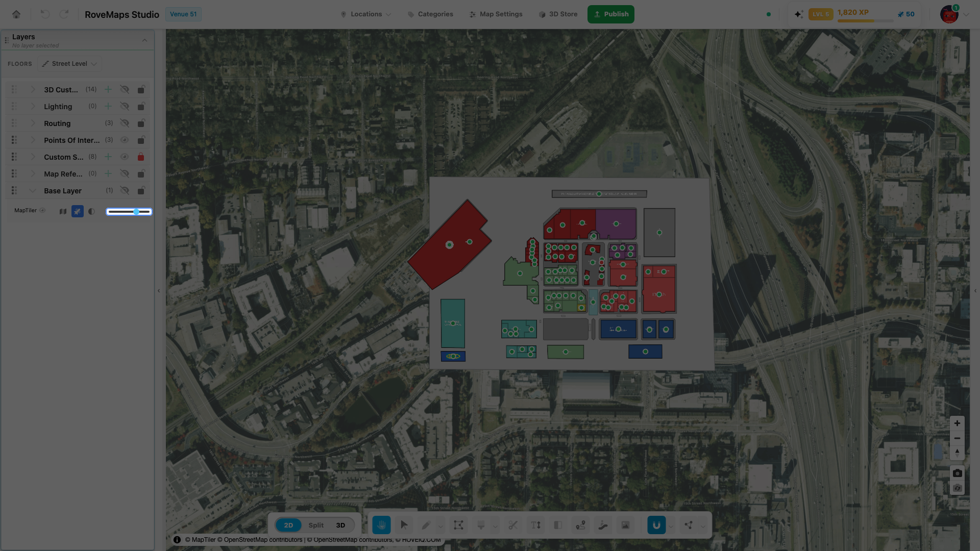
Task: Select the text size tool
Action: point(535,525)
